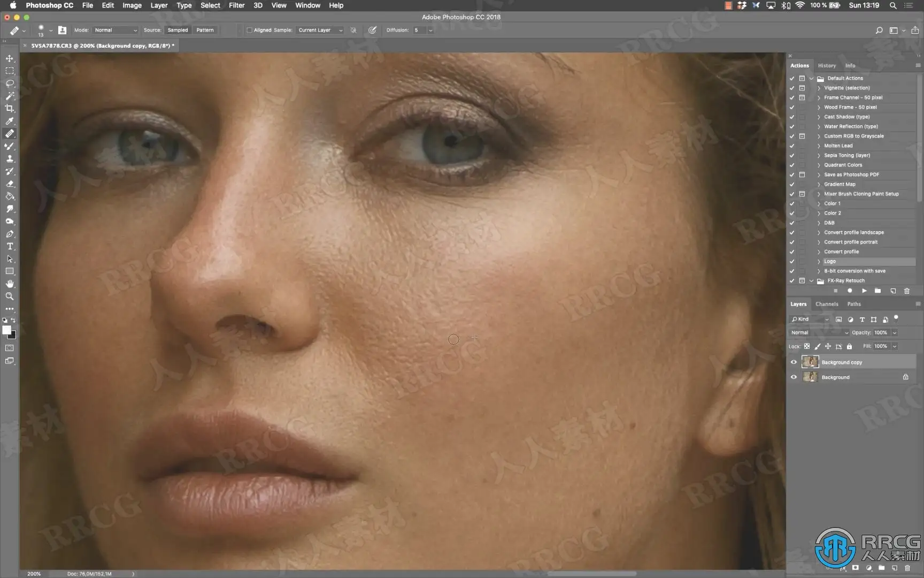
Task: Click the zoom percentage field in status bar
Action: point(34,574)
